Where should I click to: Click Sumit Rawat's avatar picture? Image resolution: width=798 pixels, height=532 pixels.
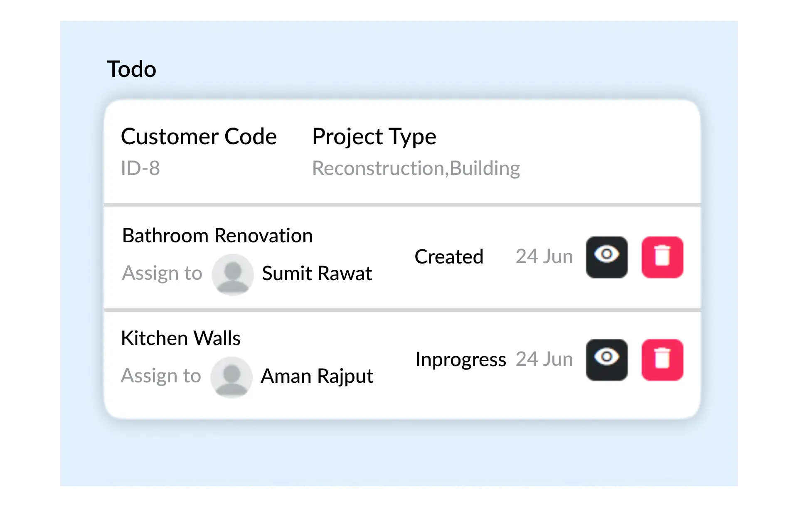[232, 274]
